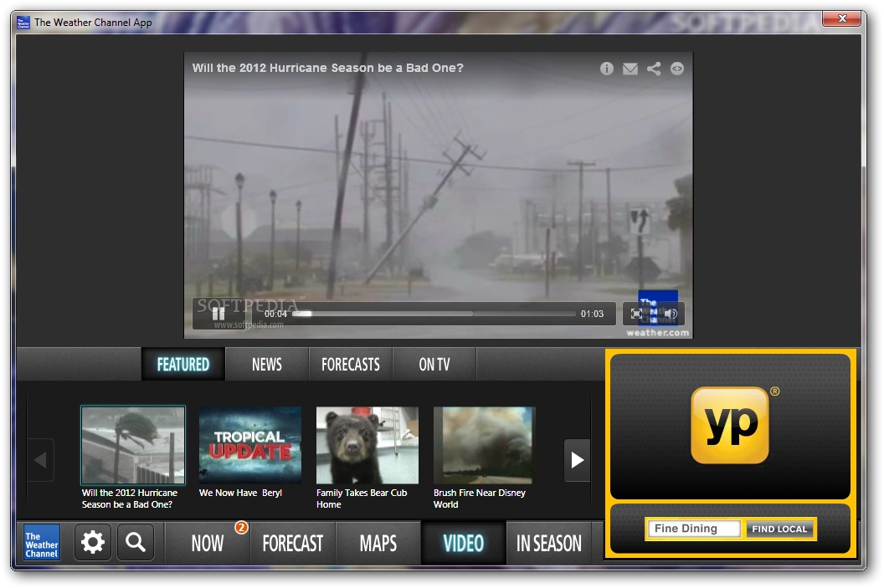Viewport: 884px width, 588px height.
Task: Open the In Season section
Action: [549, 544]
